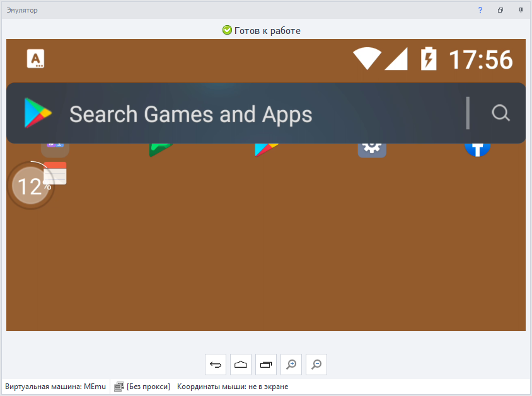Image resolution: width=532 pixels, height=396 pixels.
Task: Tap the keyboard input indicator icon
Action: click(36, 59)
